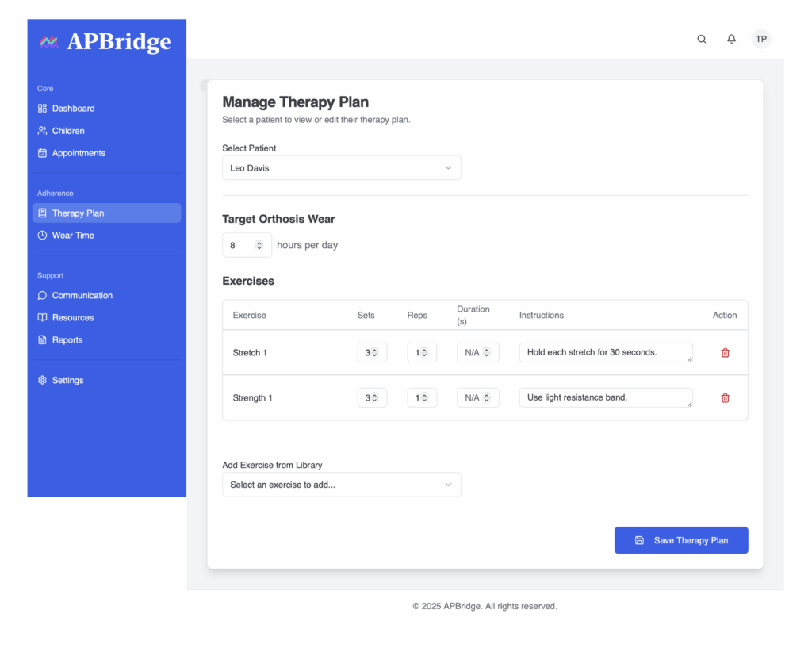Open Appointments from sidebar
This screenshot has height=671, width=812.
tap(107, 153)
